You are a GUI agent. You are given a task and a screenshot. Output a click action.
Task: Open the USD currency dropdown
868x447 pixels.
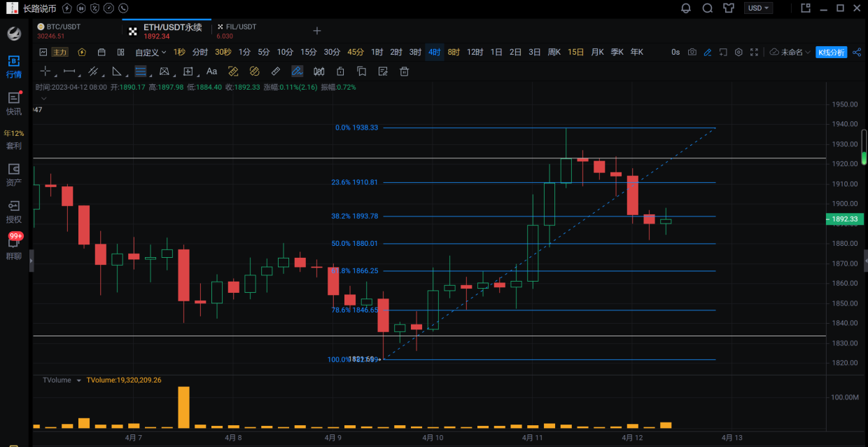758,8
